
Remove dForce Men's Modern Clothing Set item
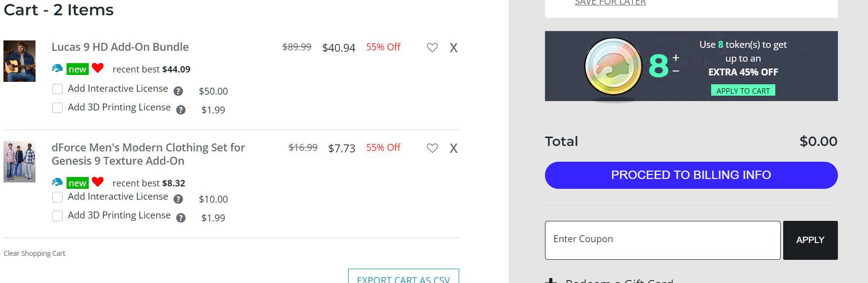(x=454, y=148)
